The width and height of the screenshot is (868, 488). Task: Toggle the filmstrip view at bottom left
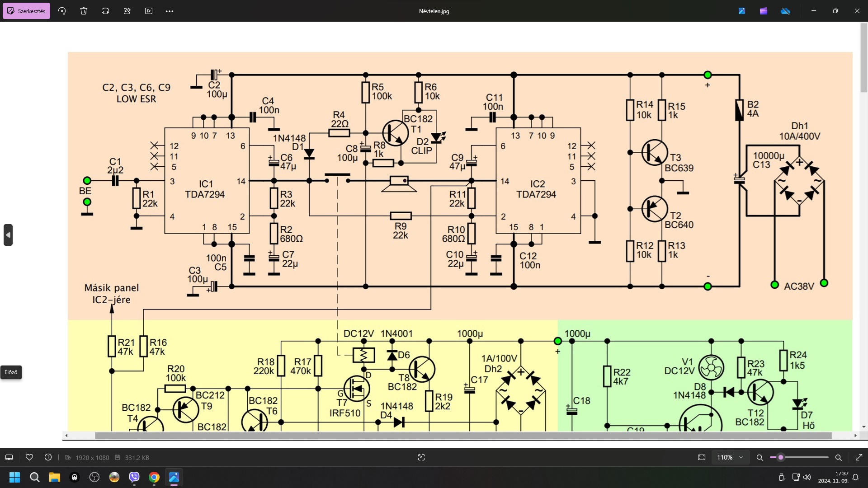coord(9,457)
